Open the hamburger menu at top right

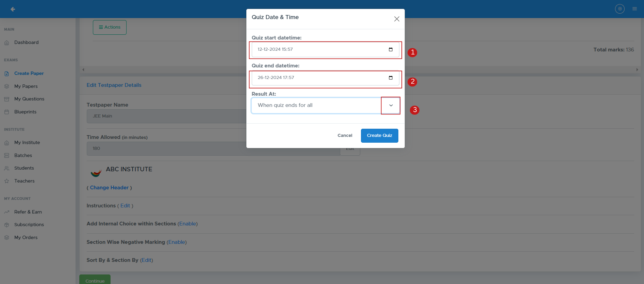pyautogui.click(x=634, y=9)
